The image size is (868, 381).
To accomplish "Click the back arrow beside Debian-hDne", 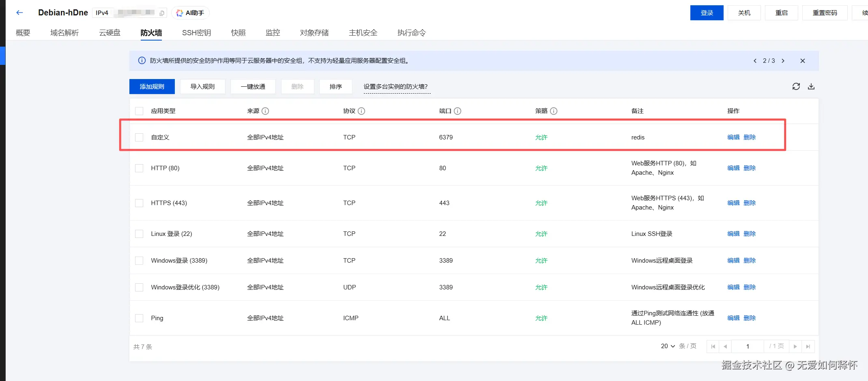I will 19,13.
